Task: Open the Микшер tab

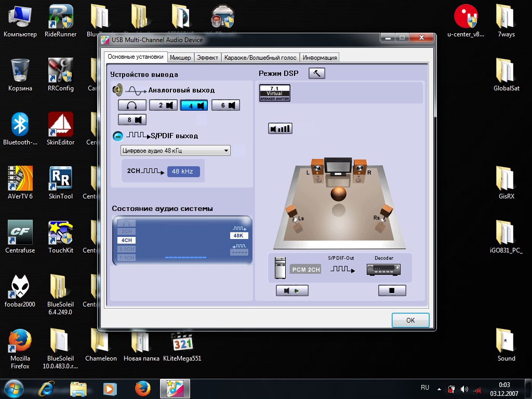Action: pos(180,57)
